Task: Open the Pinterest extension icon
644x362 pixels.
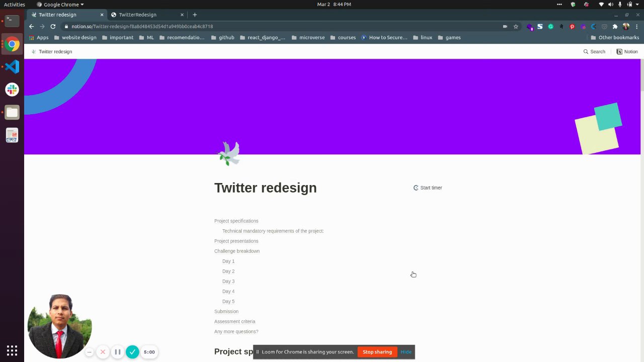Action: (x=572, y=27)
